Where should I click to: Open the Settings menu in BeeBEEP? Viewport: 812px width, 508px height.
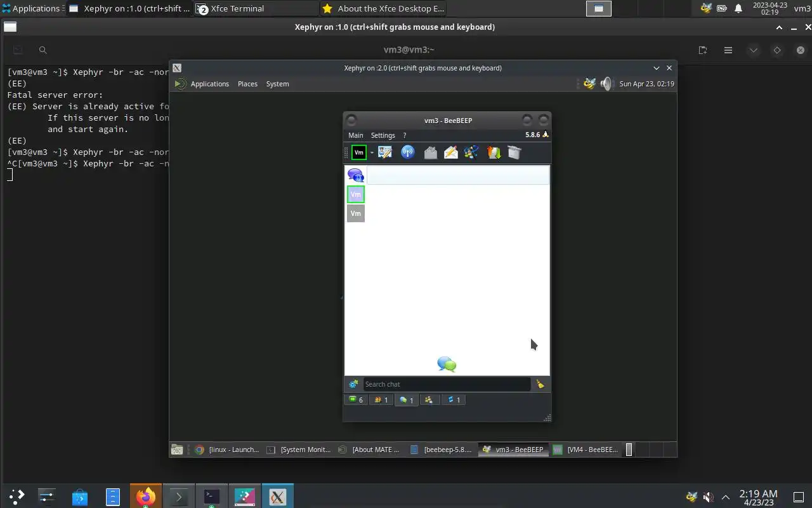[x=383, y=135]
